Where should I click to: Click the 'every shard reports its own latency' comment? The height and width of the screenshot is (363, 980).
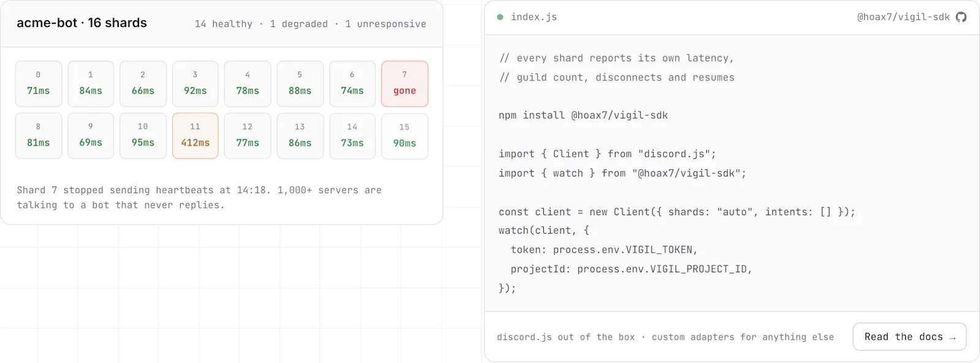point(617,58)
